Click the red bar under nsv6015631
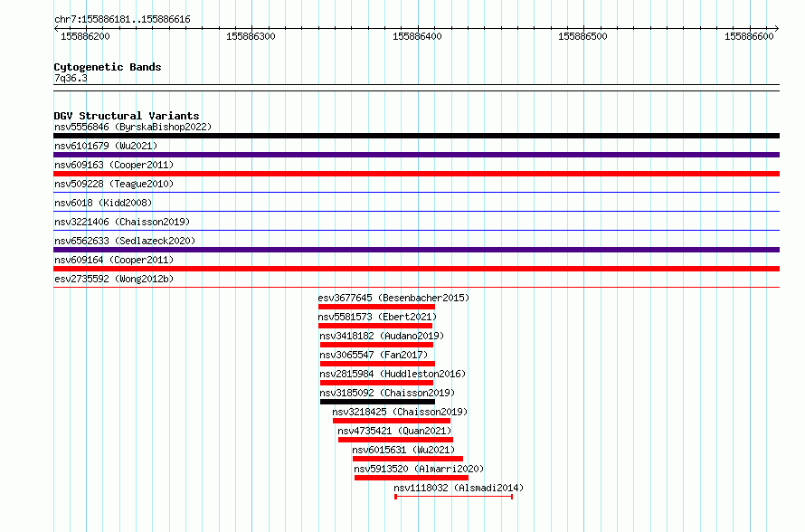 click(x=408, y=459)
